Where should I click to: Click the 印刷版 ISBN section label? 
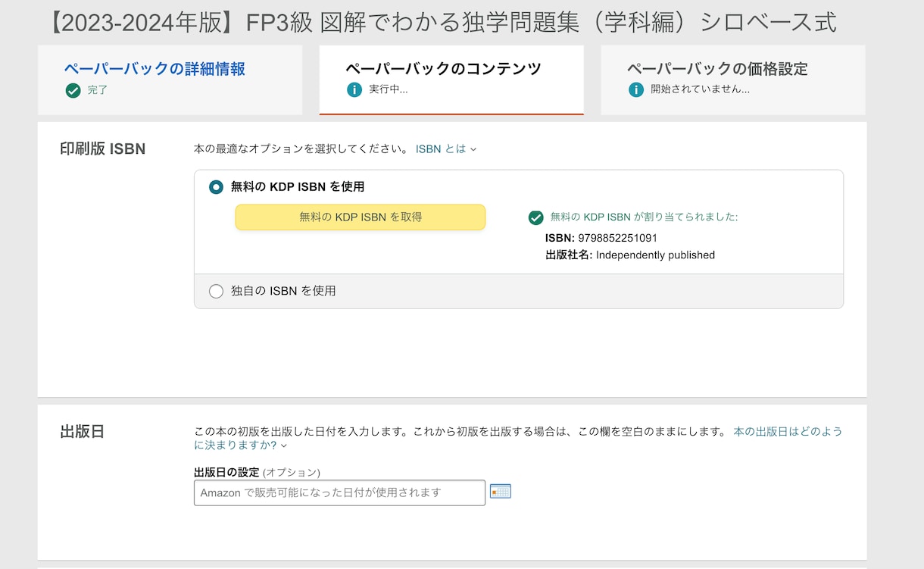point(103,149)
